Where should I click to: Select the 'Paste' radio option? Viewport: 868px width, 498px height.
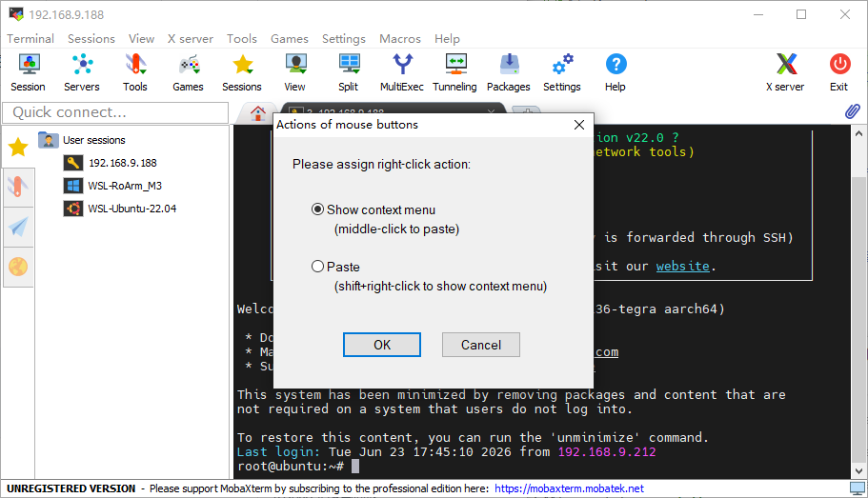click(x=317, y=267)
